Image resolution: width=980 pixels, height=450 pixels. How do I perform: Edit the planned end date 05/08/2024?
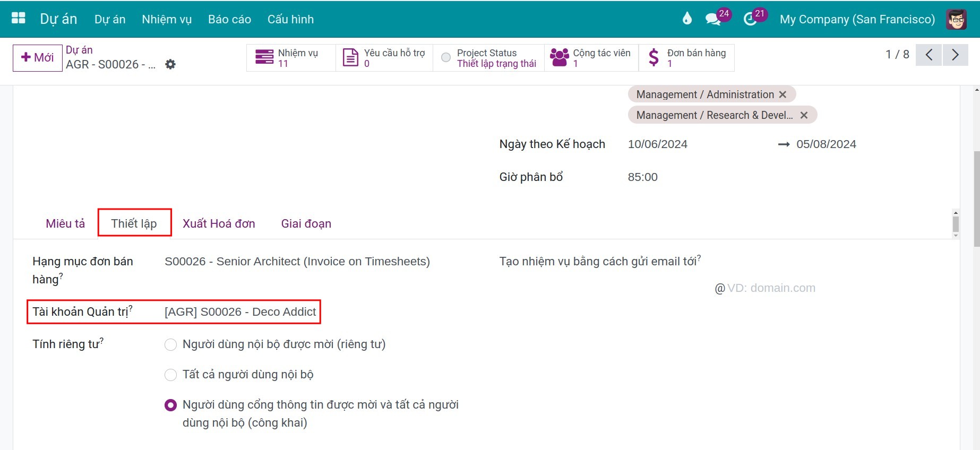tap(826, 144)
